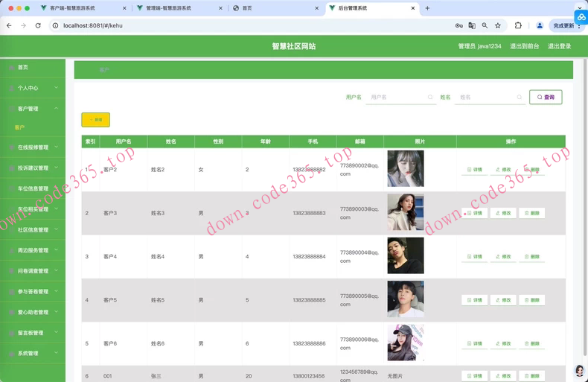
Task: Click phone number 13823888884
Action: click(309, 257)
